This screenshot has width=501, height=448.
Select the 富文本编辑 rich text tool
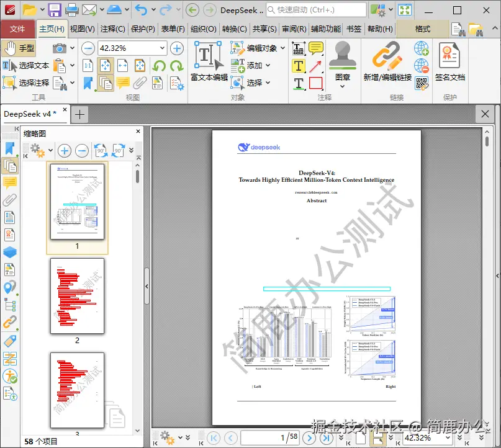coord(210,59)
